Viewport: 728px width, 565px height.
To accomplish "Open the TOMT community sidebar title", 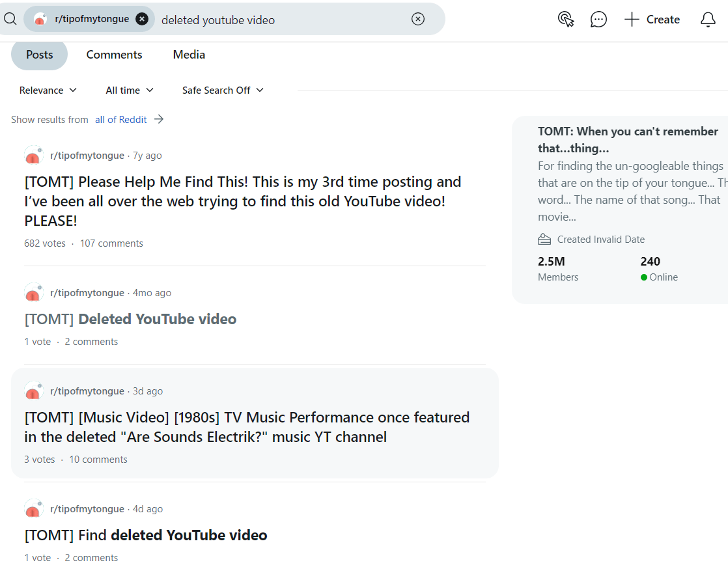I will (628, 139).
